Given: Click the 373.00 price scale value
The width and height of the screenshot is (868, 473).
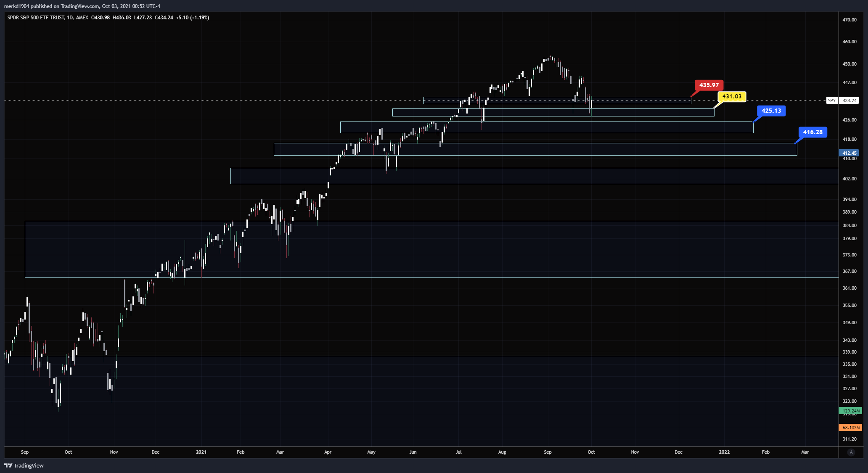Looking at the screenshot, I should [849, 255].
